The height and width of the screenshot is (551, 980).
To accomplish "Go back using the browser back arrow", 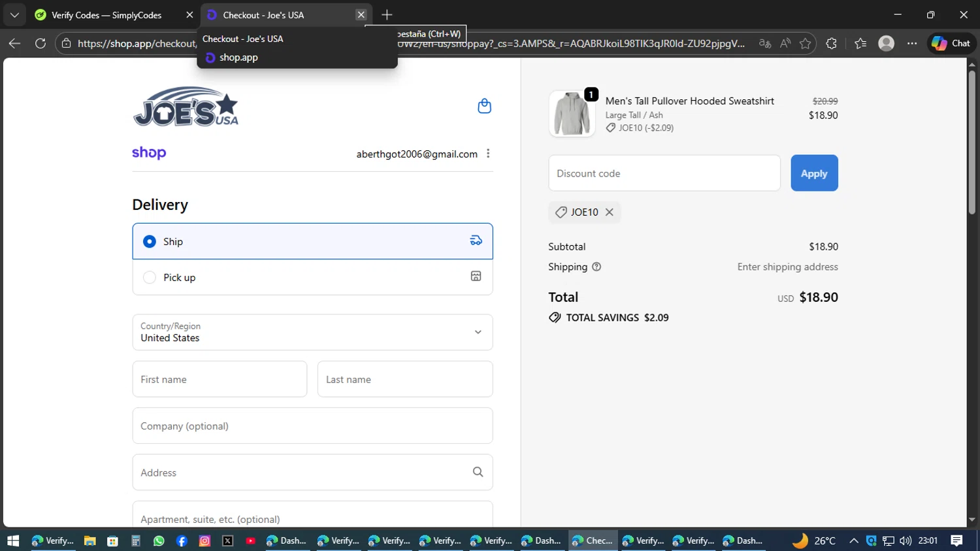I will [x=14, y=43].
